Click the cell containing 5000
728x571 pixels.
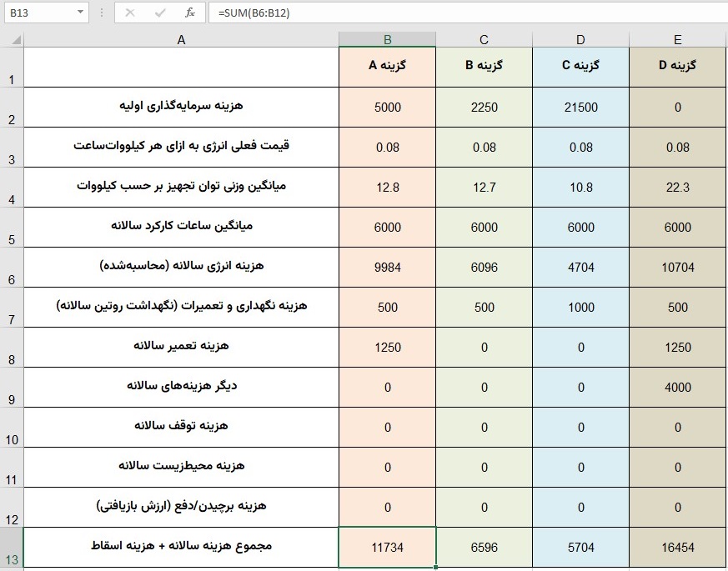click(386, 107)
